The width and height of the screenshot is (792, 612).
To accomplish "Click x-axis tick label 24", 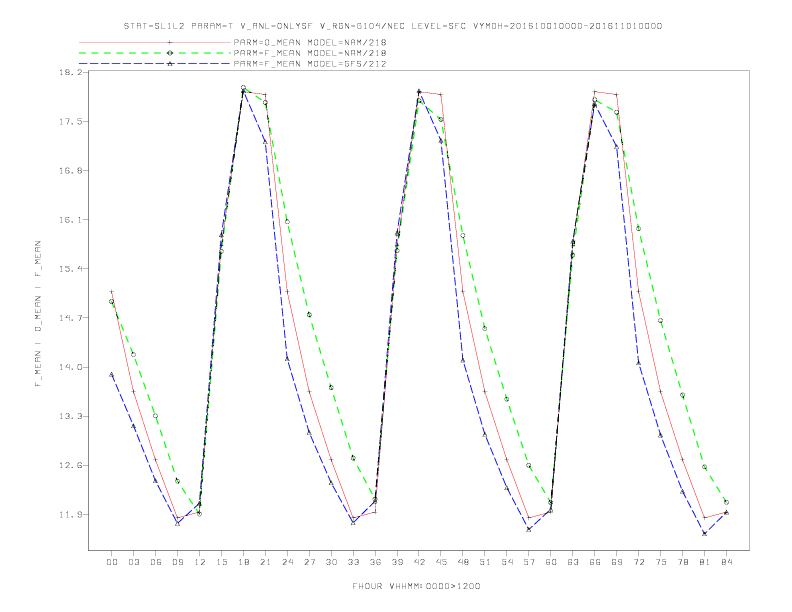I will click(x=287, y=562).
